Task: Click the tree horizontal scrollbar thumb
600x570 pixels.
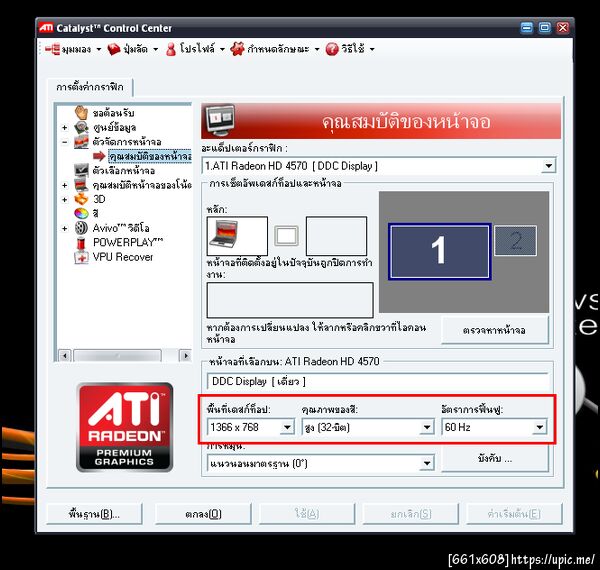Action: click(117, 355)
